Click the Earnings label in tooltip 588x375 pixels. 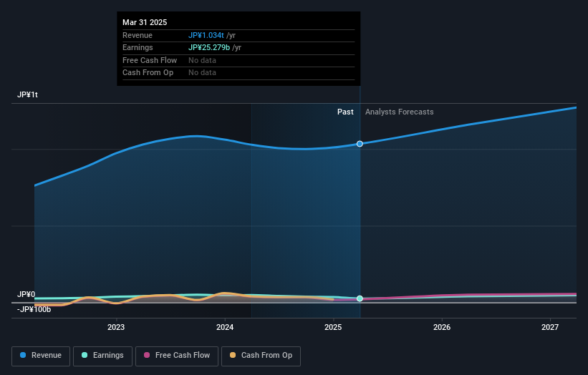(x=138, y=47)
